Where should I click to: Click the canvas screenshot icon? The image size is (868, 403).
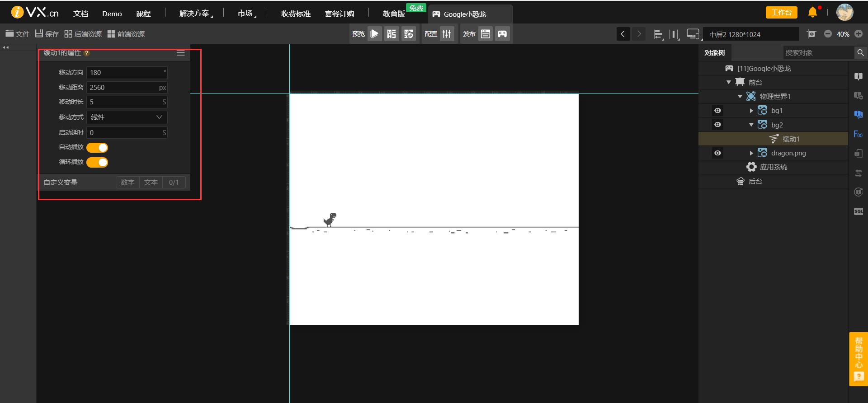pos(811,34)
